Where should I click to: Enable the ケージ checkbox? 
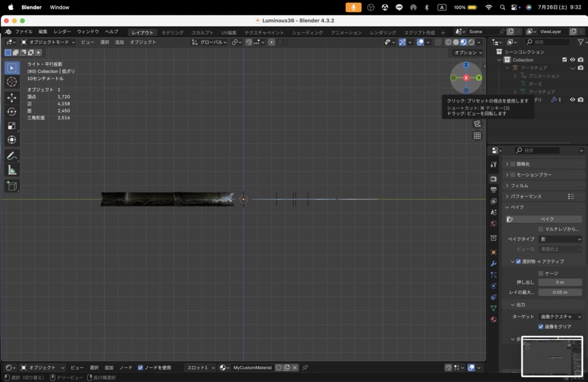541,274
